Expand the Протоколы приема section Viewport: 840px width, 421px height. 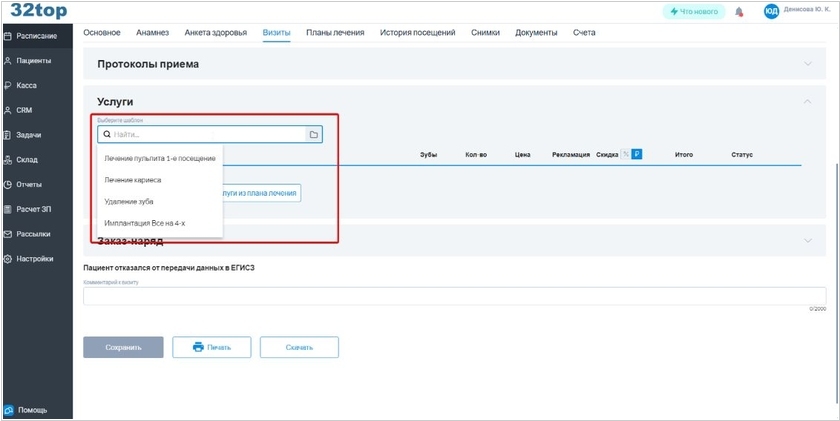[807, 64]
